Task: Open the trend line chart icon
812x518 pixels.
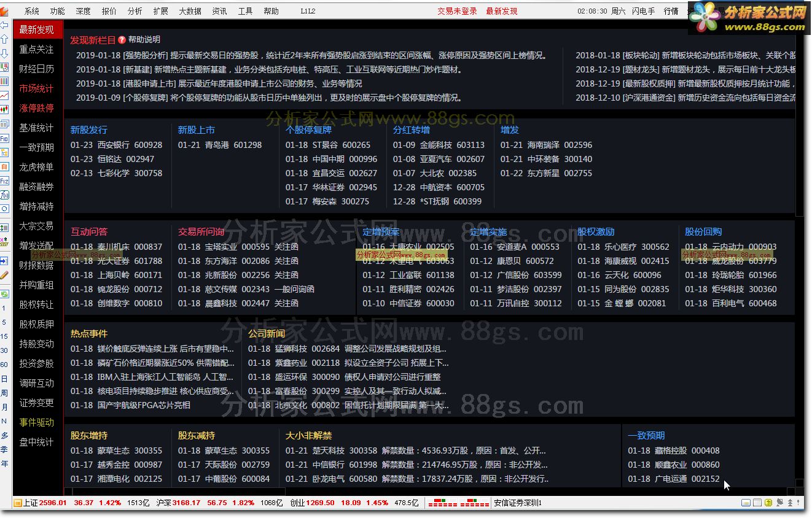Action: [x=4, y=95]
